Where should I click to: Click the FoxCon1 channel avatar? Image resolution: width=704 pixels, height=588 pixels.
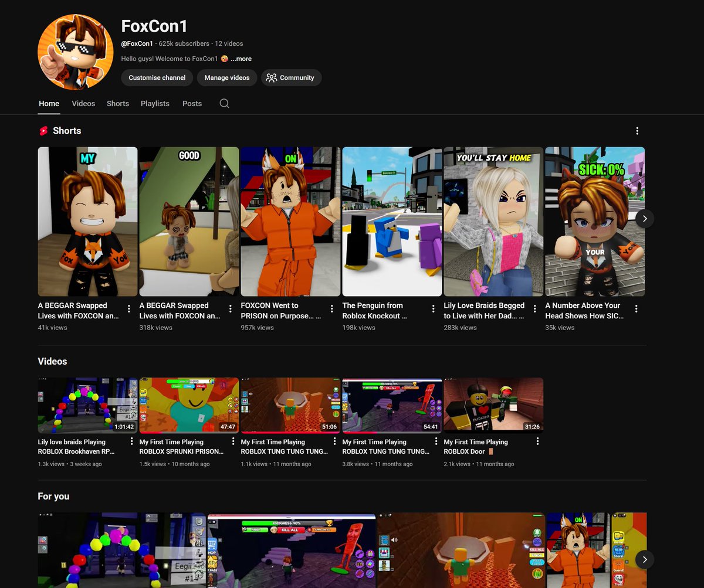coord(75,52)
